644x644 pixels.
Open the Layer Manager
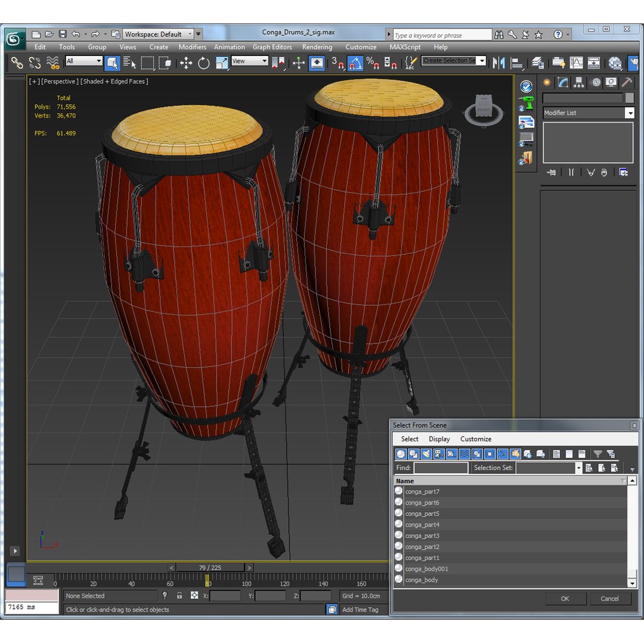pyautogui.click(x=538, y=63)
